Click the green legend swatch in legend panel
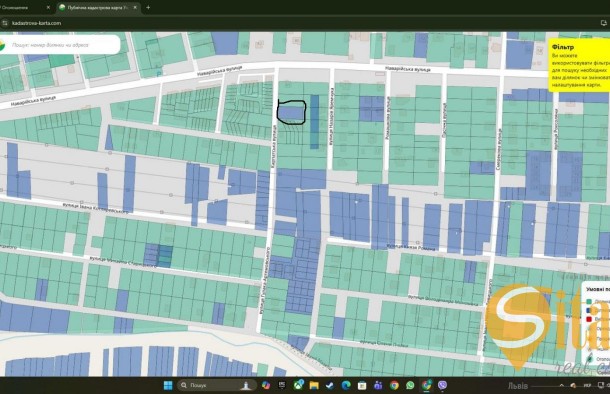 [589, 301]
